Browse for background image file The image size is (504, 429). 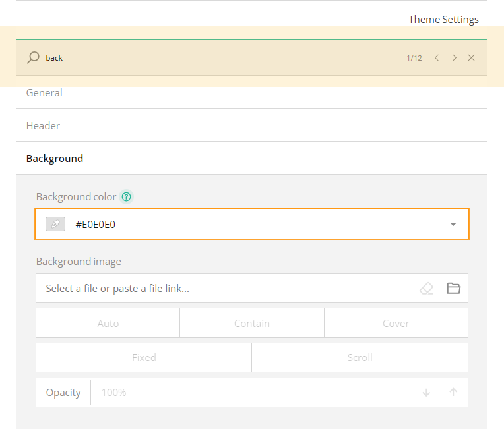pyautogui.click(x=453, y=289)
